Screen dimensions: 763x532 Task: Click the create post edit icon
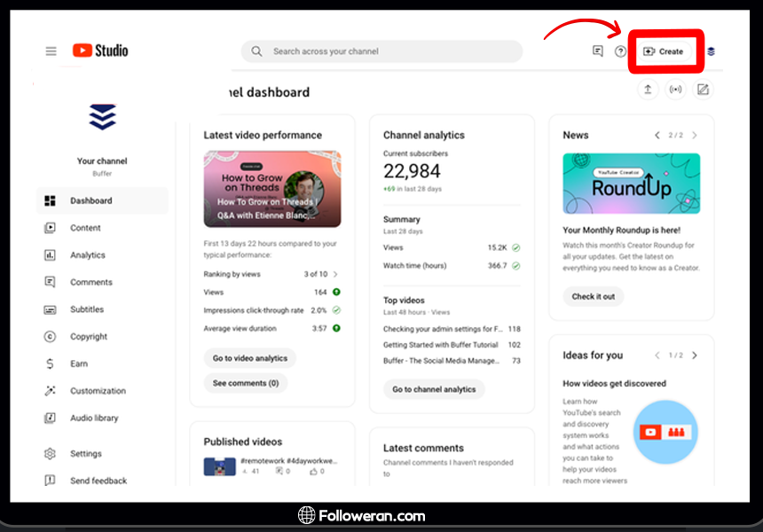click(703, 90)
